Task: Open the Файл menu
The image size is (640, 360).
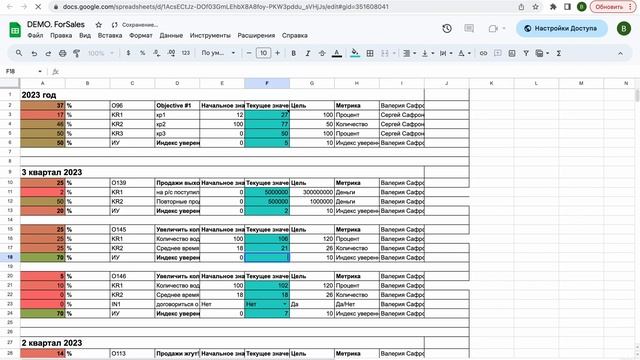Action: click(35, 36)
